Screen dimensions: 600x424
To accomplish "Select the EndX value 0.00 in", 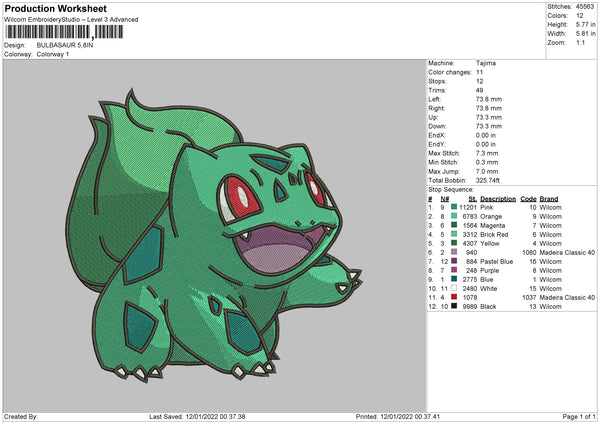I will (486, 135).
